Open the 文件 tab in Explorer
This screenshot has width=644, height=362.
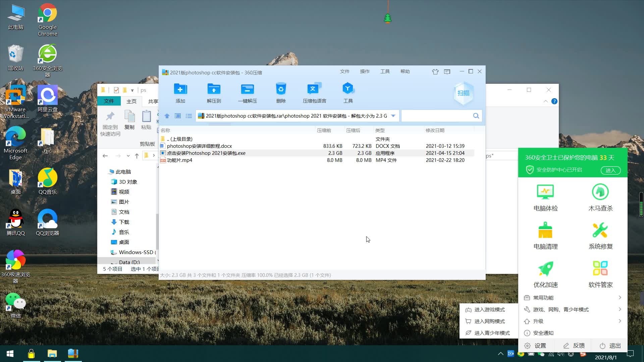tap(109, 101)
